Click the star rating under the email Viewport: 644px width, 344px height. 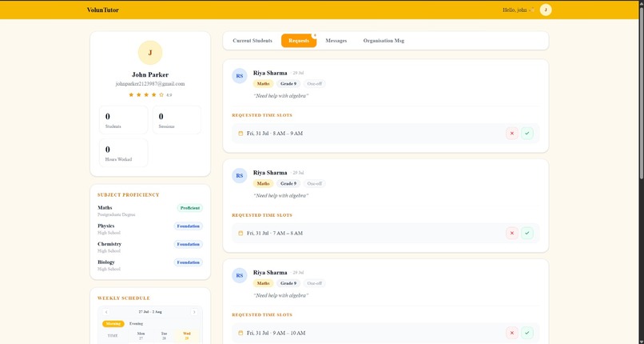point(146,95)
